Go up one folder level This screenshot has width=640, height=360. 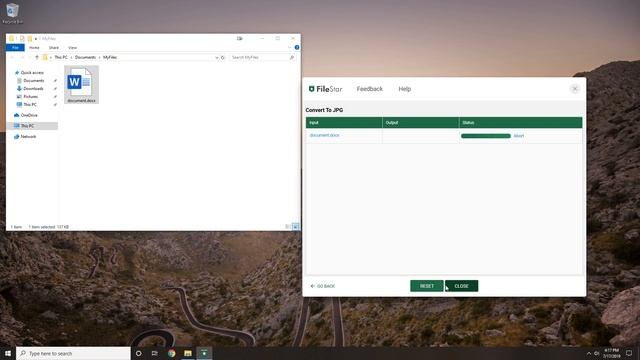[x=37, y=58]
